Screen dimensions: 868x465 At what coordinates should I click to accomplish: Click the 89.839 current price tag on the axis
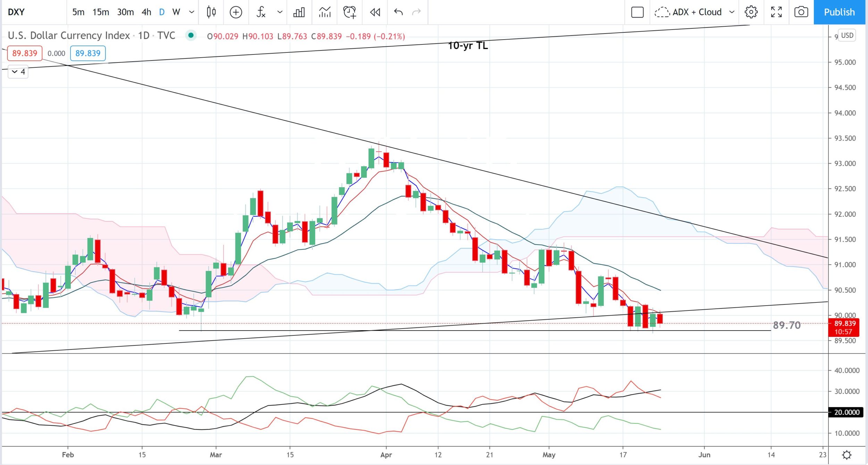844,327
